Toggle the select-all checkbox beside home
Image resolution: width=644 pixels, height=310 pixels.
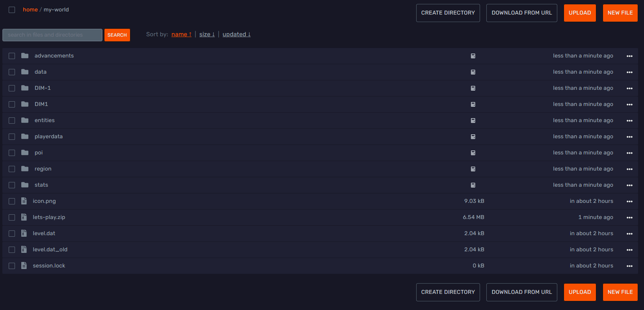pyautogui.click(x=12, y=10)
